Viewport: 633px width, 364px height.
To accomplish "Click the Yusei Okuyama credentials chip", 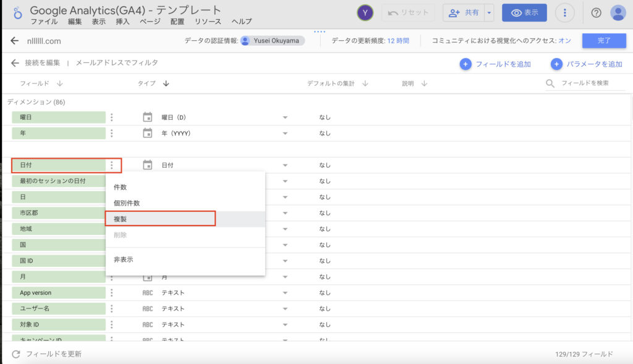I will tap(273, 41).
